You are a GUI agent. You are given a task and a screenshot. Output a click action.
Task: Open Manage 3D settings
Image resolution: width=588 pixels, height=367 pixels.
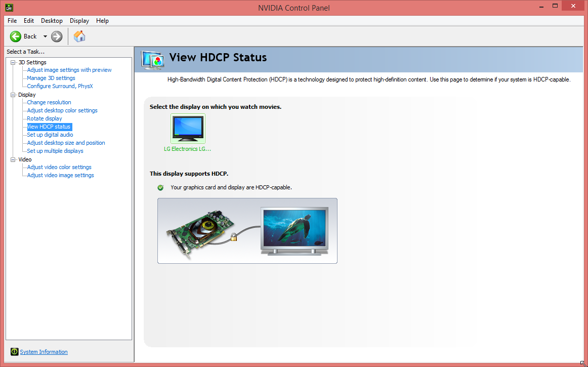coord(51,78)
